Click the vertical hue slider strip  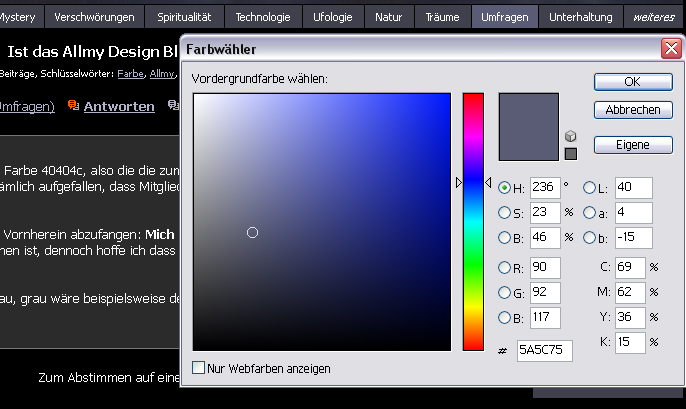click(473, 222)
